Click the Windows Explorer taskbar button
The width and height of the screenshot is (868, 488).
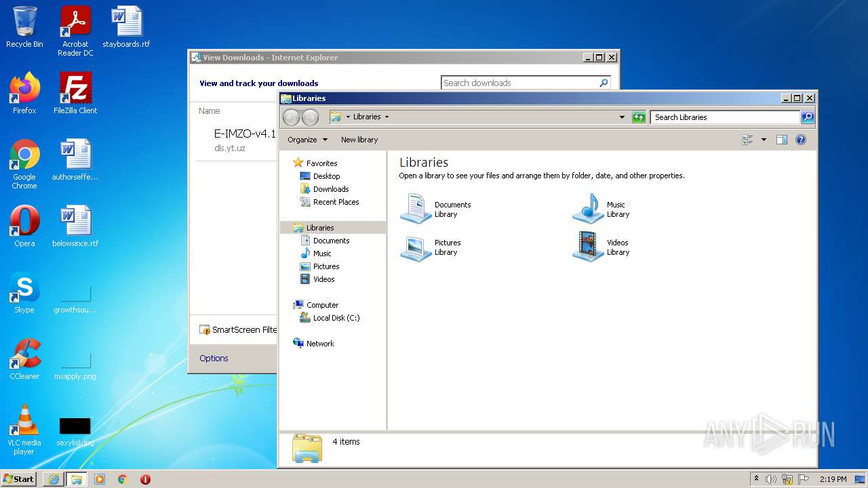pos(76,479)
